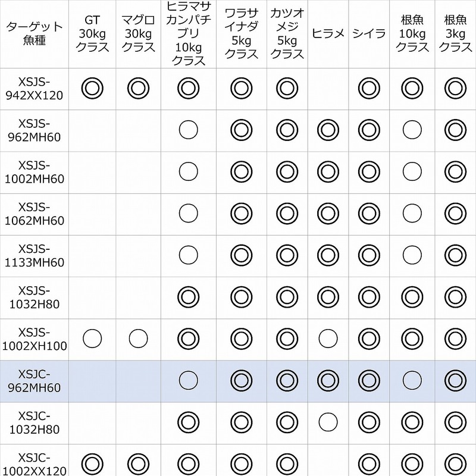476x476 pixels.
Task: Click the 根魚 3kg クラス column header
Action: click(x=455, y=33)
